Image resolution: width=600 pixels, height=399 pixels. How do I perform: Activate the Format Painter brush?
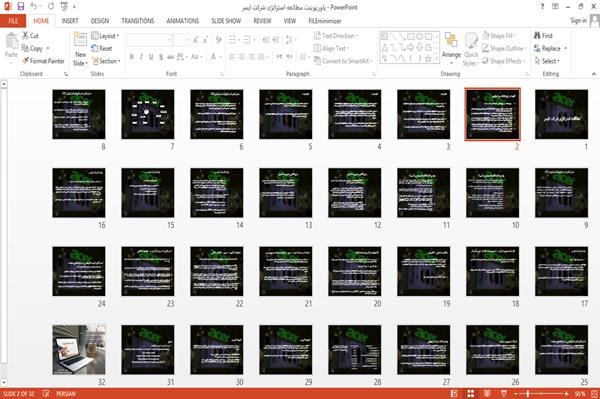pos(43,61)
